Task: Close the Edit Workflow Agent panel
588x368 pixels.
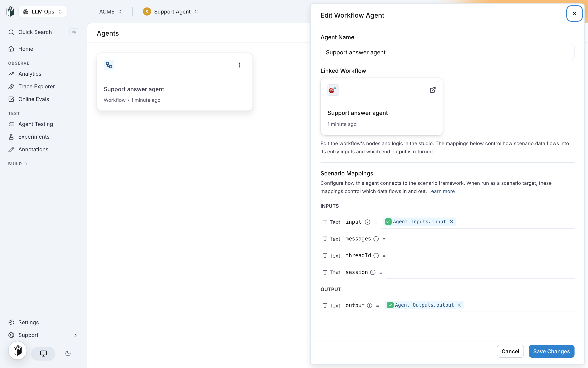Action: (x=574, y=13)
